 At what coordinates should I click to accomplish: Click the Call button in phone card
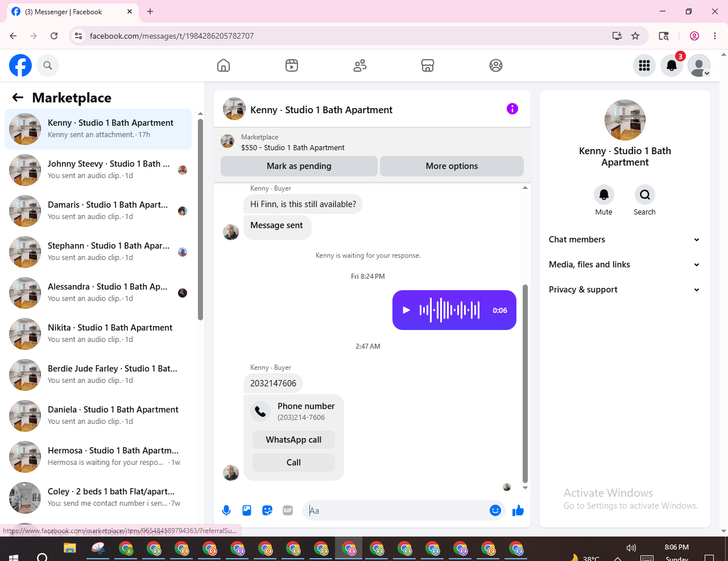tap(293, 463)
